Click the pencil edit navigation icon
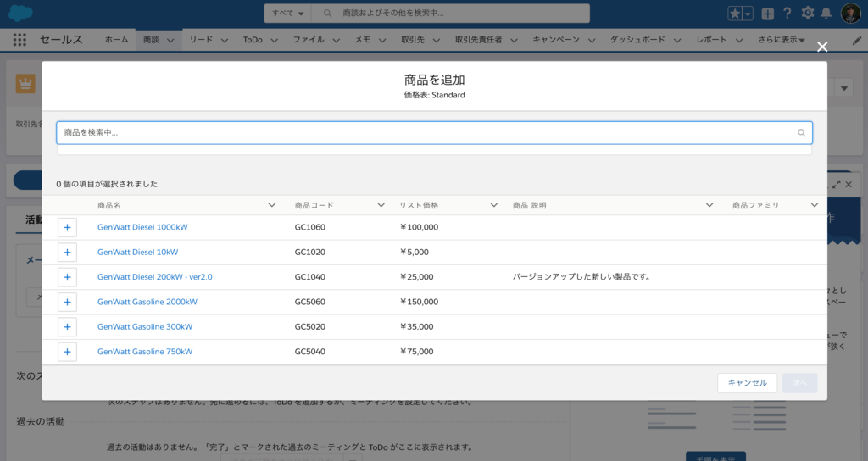The width and height of the screenshot is (868, 461). (x=856, y=41)
